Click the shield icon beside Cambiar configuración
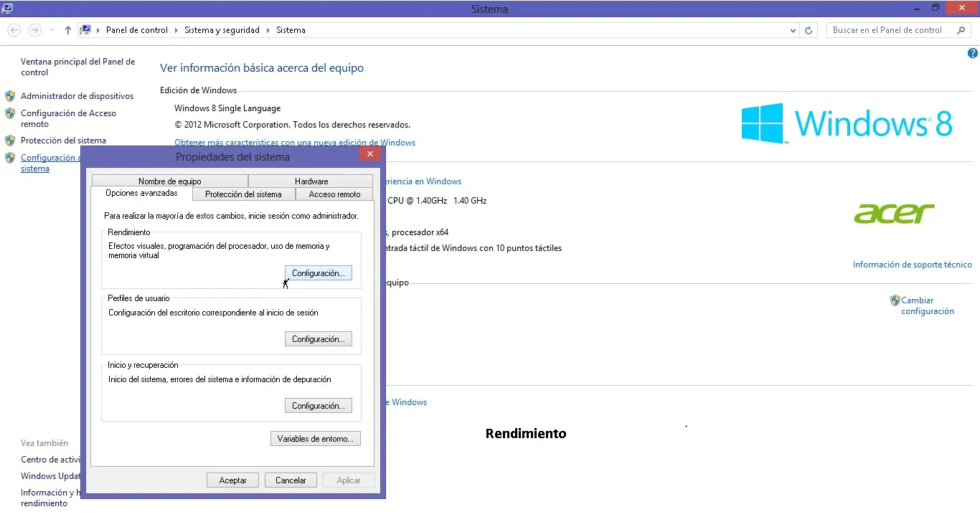 click(895, 300)
